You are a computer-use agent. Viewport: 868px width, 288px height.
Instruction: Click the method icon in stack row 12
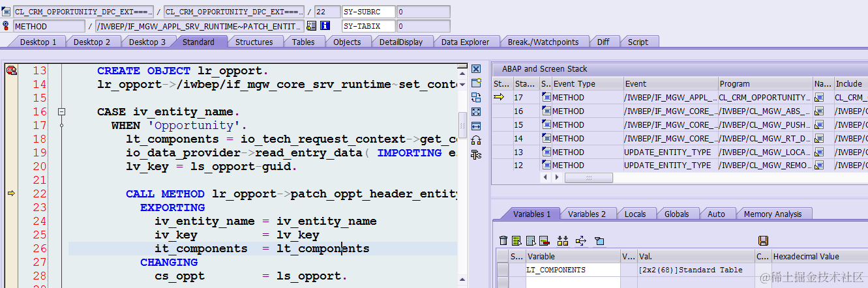[x=546, y=166]
